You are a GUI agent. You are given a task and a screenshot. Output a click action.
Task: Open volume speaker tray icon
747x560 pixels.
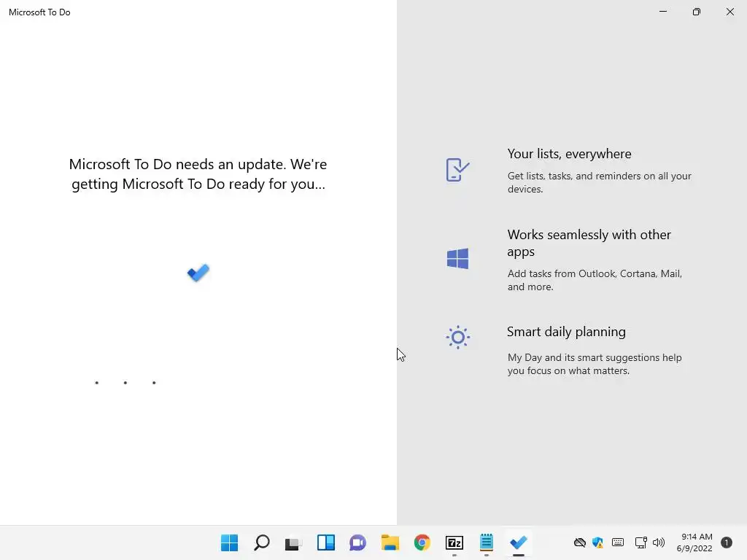(x=659, y=542)
